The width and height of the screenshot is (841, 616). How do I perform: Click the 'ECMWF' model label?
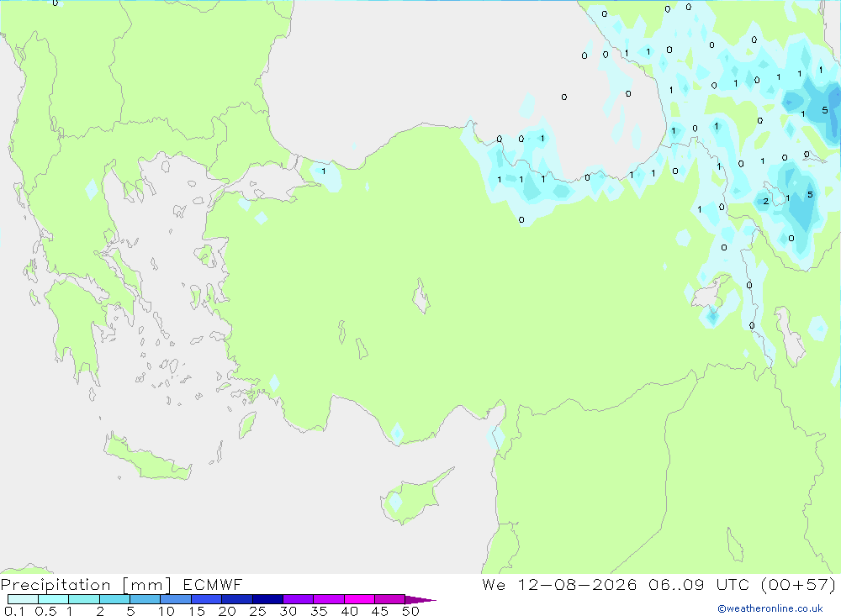213,584
